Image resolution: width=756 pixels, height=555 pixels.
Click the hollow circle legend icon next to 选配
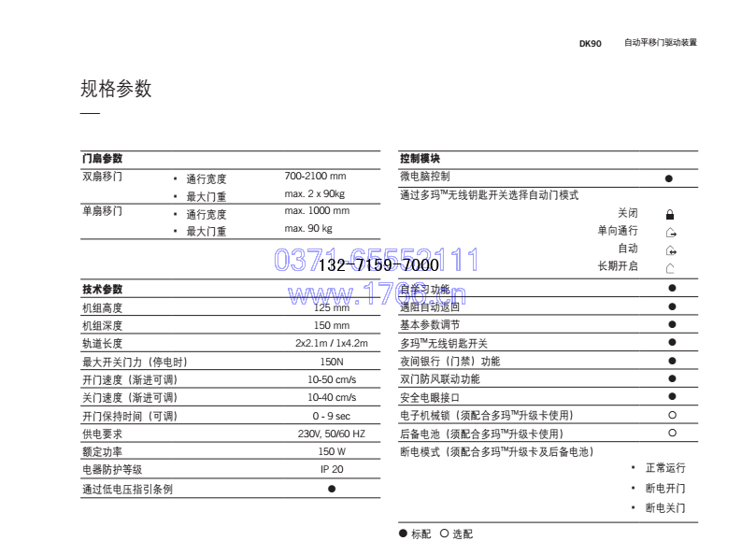point(444,533)
